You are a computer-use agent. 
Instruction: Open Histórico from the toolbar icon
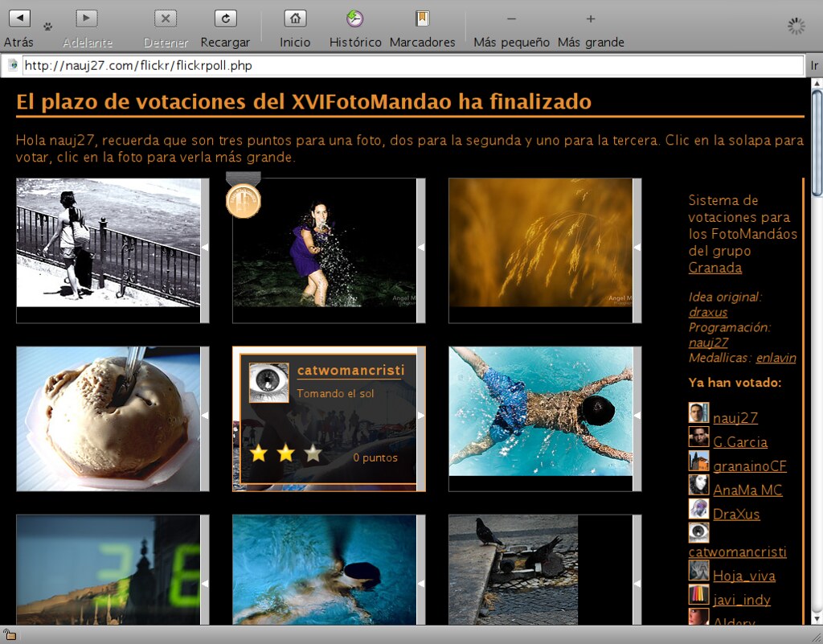pos(354,17)
